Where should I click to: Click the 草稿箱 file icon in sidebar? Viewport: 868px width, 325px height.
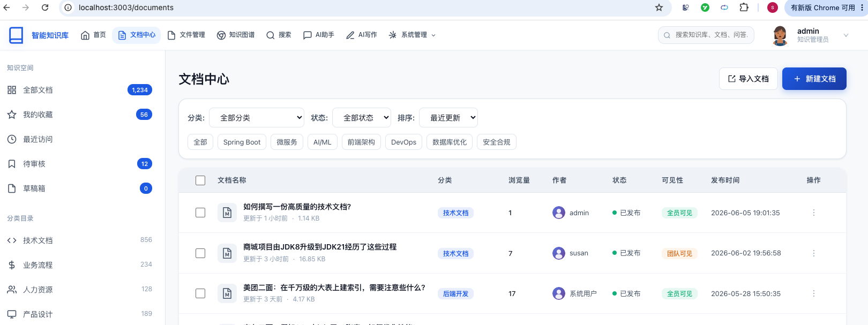pos(12,188)
